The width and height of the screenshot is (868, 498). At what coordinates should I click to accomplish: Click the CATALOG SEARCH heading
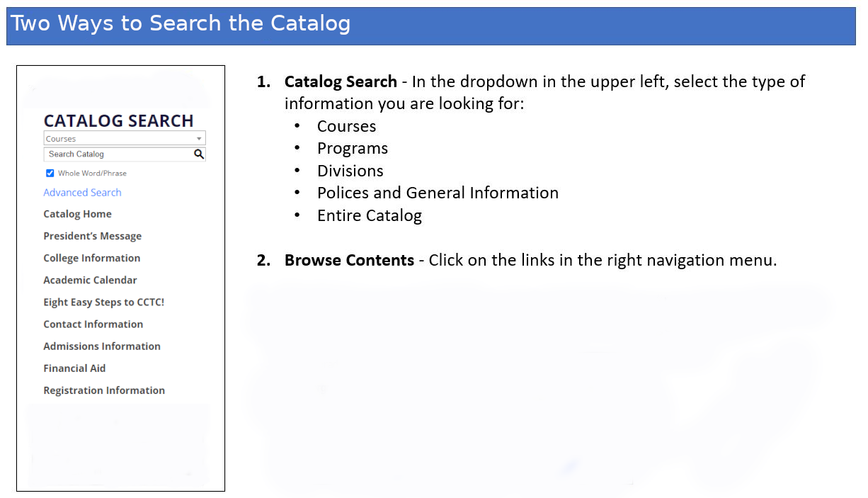coord(118,121)
